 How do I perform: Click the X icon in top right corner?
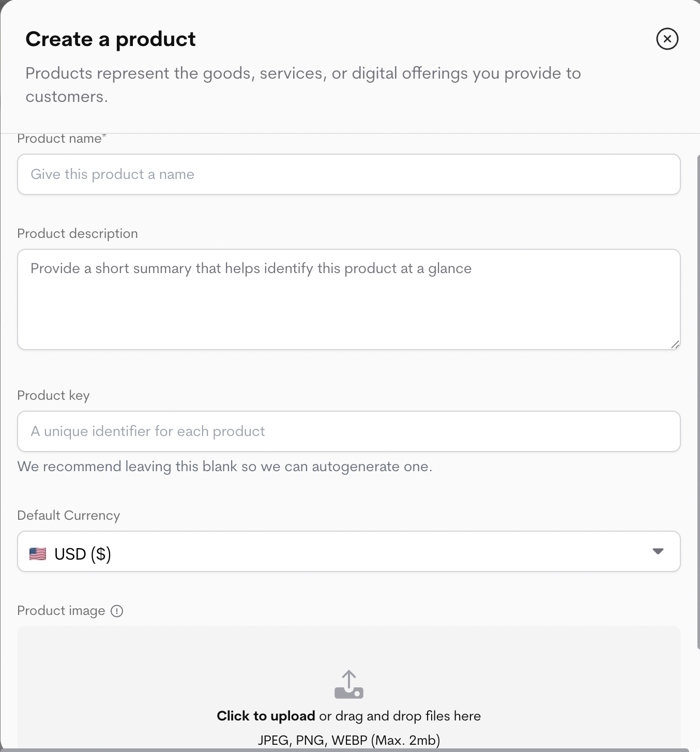pos(667,39)
